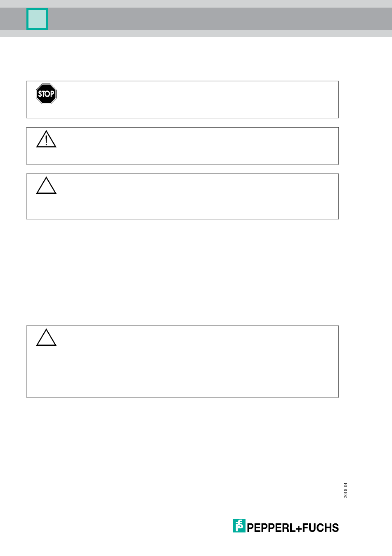This screenshot has height=556, width=392.
Task: Click the empty triangle in the tallest notice box
Action: [x=46, y=337]
